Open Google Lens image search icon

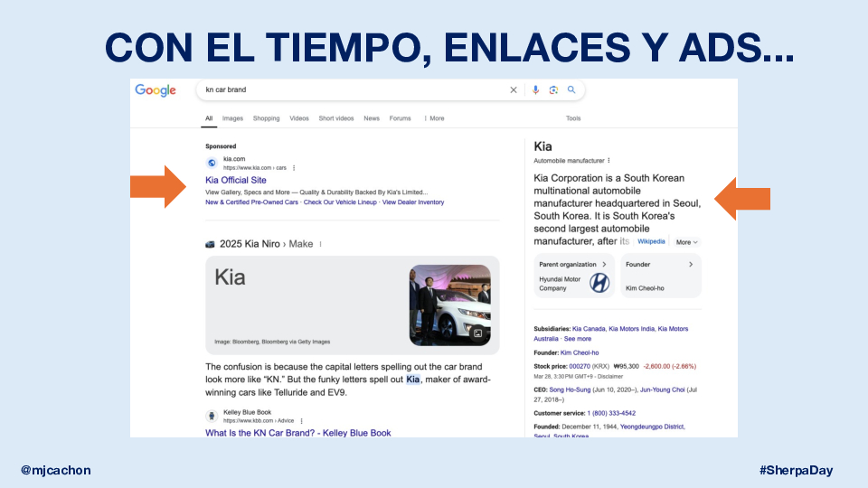click(x=553, y=89)
